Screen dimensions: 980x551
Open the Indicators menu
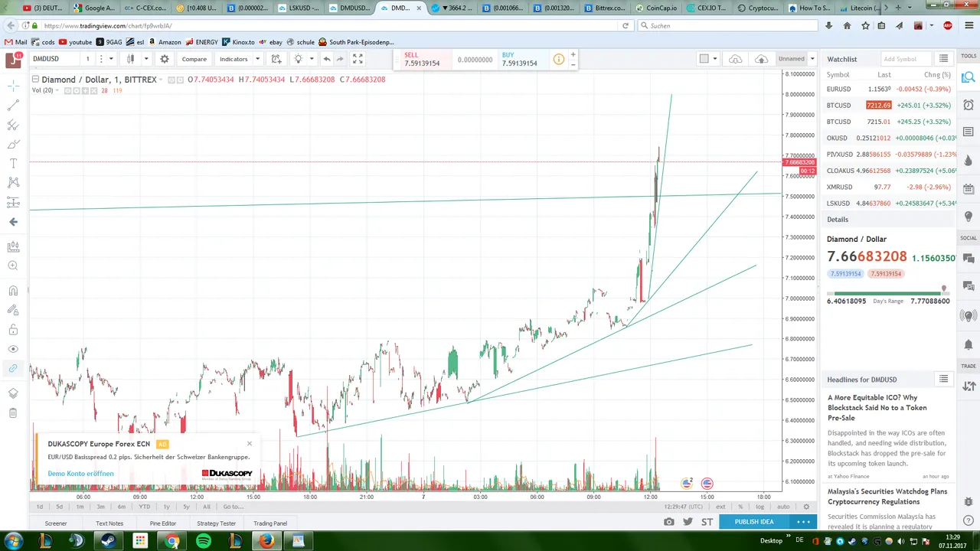pyautogui.click(x=234, y=59)
